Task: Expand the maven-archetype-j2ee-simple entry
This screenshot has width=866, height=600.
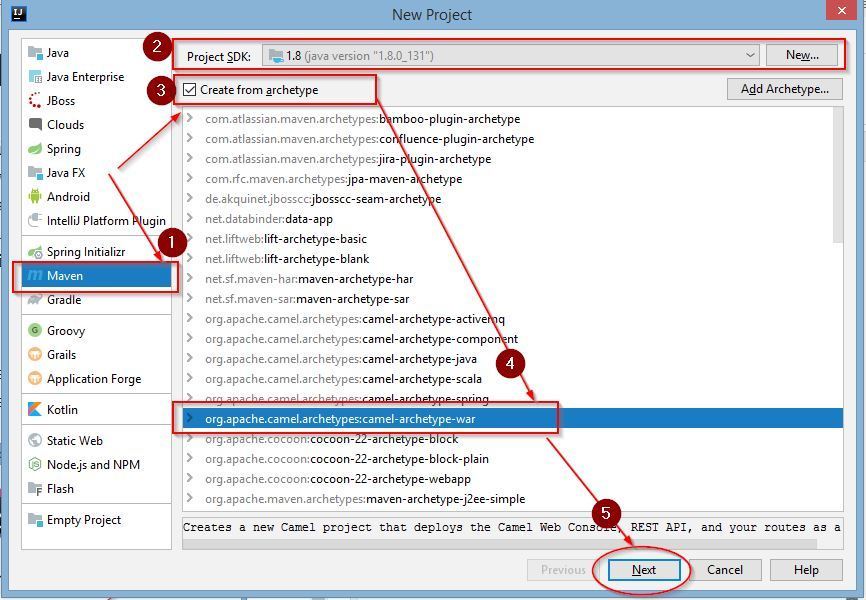Action: [x=189, y=498]
